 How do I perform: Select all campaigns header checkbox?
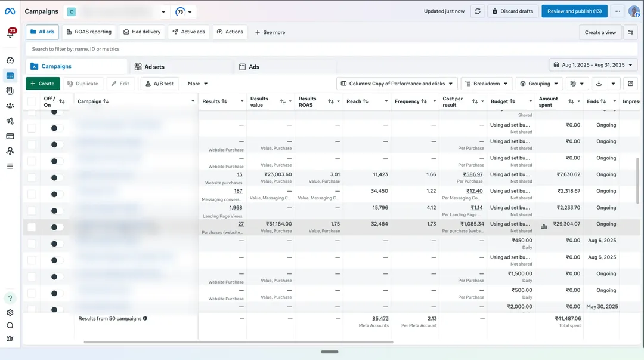(x=32, y=101)
